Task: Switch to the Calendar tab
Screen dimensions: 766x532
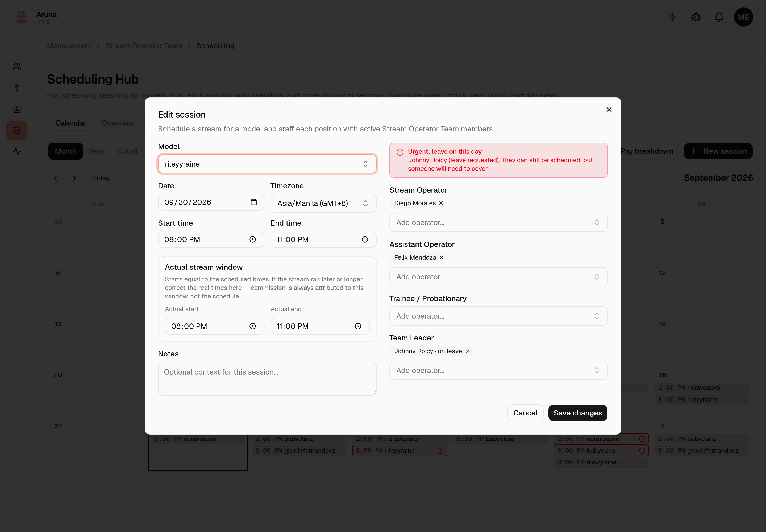Action: pos(71,123)
